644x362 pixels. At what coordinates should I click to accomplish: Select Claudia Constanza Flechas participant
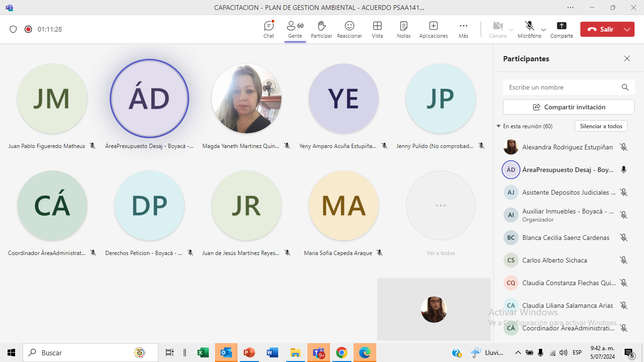569,283
